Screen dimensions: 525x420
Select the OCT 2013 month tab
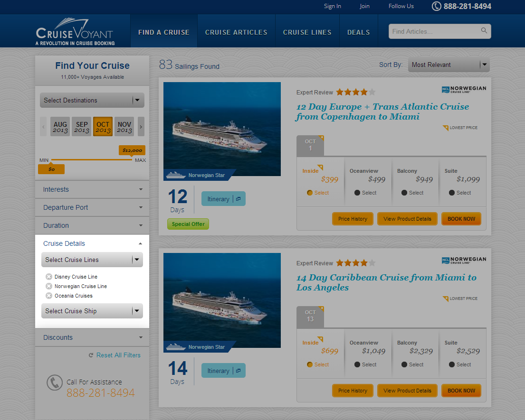point(103,126)
